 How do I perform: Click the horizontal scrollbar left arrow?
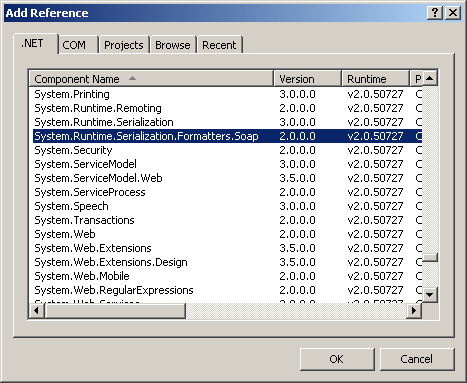[x=37, y=311]
